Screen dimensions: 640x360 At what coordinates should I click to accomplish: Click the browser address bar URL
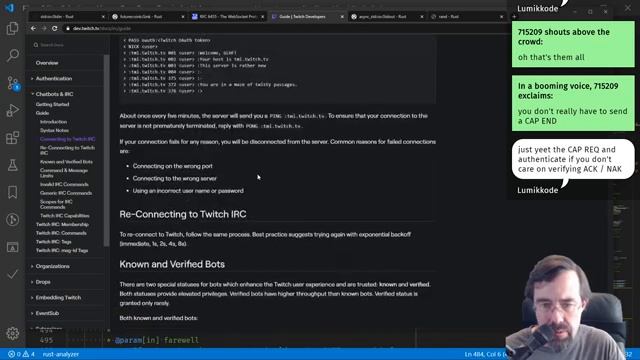point(102,29)
